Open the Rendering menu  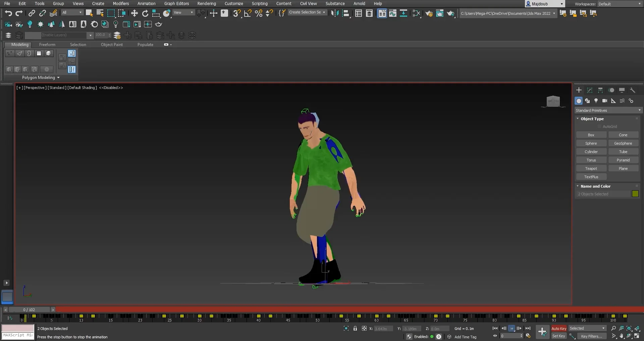[207, 4]
